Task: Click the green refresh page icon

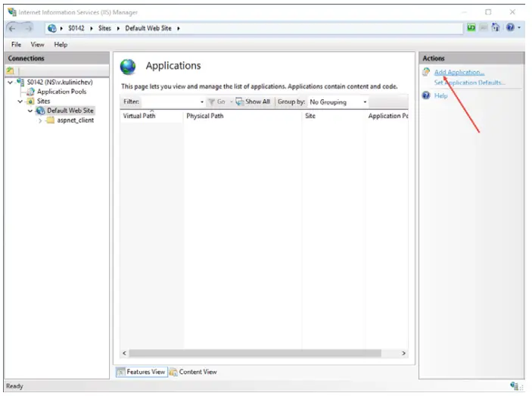Action: 471,27
